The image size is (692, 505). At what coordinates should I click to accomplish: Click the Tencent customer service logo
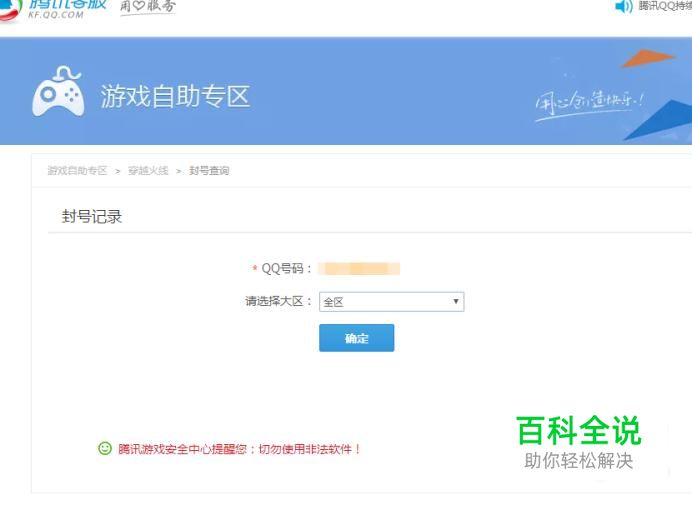[x=53, y=9]
